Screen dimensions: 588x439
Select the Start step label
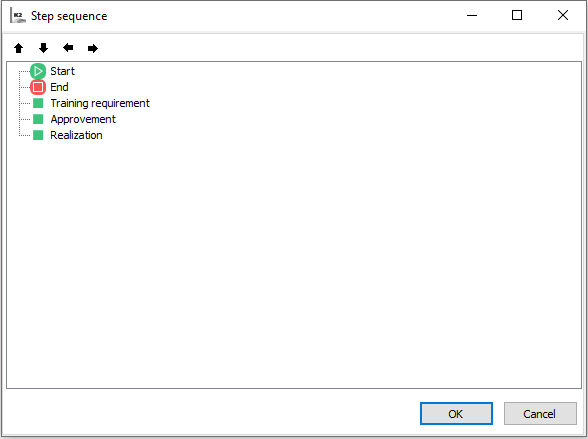click(x=63, y=71)
